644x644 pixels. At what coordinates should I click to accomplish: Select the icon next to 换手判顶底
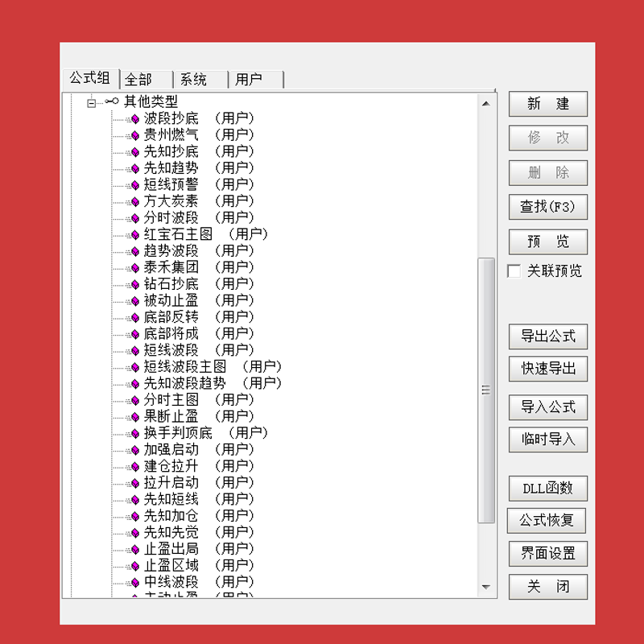tap(134, 433)
